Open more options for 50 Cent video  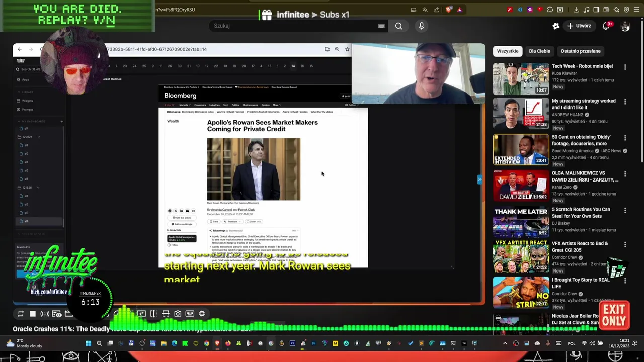[x=625, y=138]
